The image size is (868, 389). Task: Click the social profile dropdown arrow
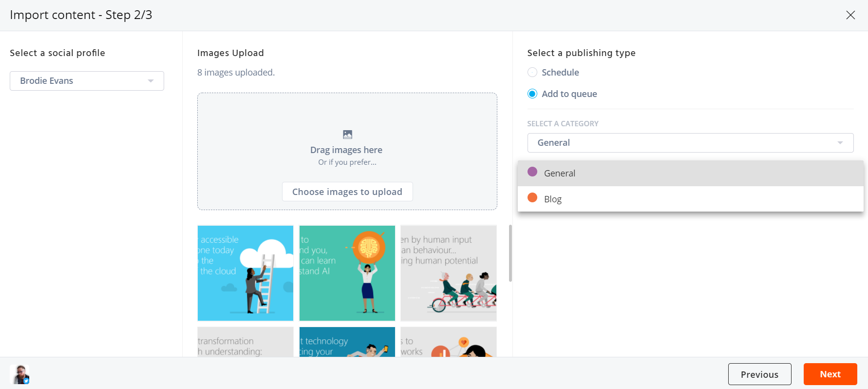coord(151,81)
